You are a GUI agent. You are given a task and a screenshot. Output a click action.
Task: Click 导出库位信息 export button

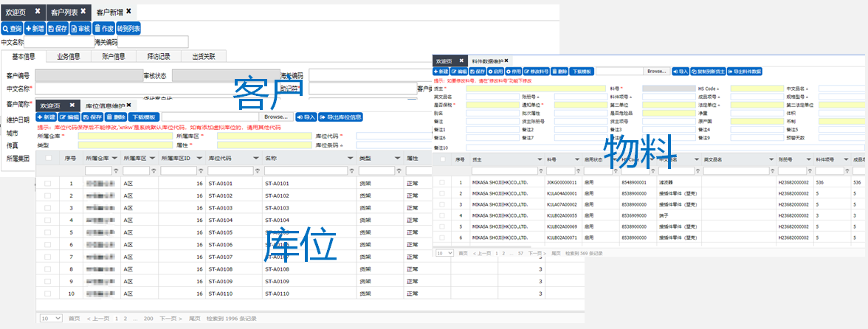341,117
